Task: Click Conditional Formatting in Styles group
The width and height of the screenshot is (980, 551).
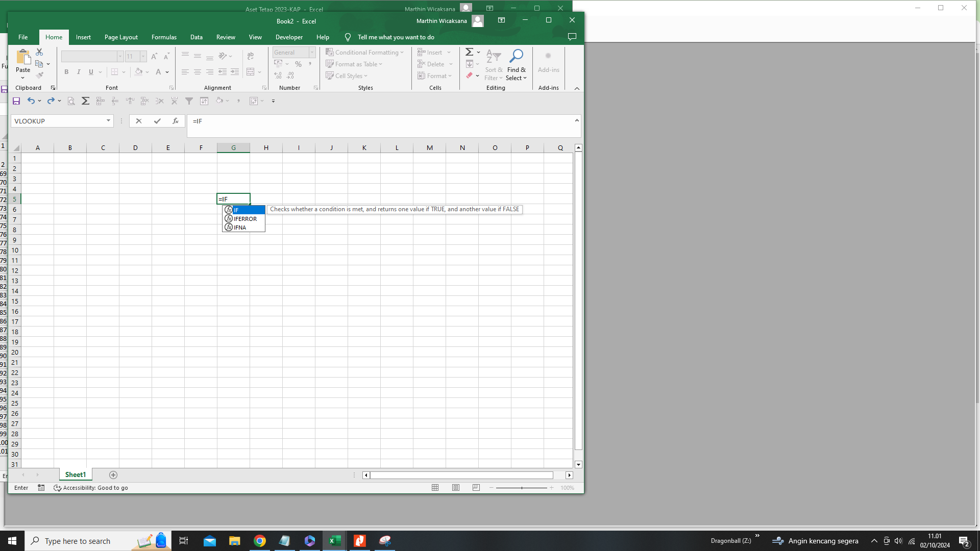Action: [364, 52]
